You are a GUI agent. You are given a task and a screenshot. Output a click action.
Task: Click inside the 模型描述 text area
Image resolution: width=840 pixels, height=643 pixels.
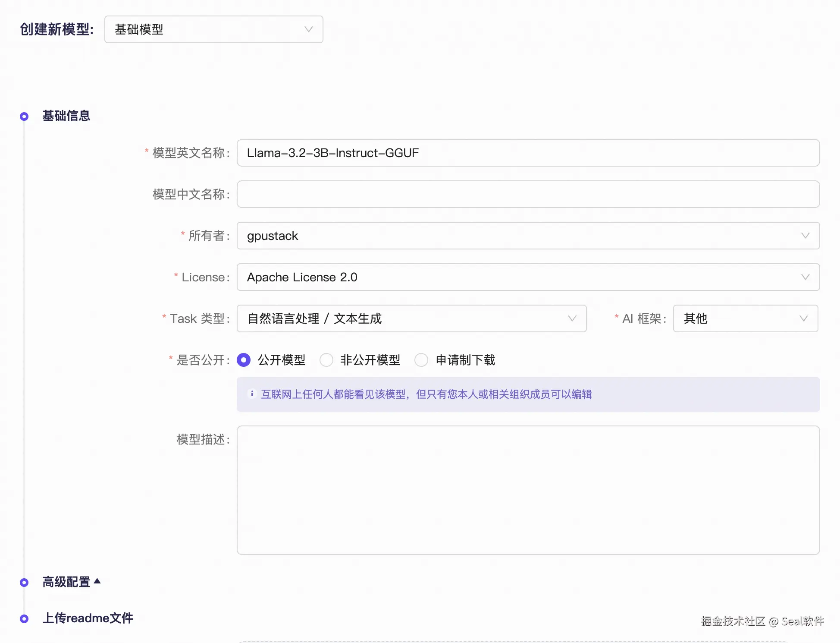pyautogui.click(x=528, y=490)
